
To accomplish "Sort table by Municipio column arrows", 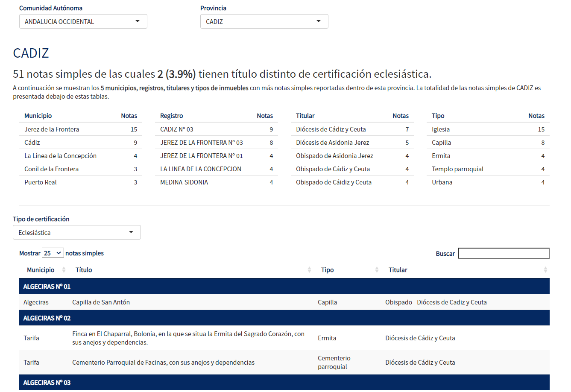I will pos(64,270).
